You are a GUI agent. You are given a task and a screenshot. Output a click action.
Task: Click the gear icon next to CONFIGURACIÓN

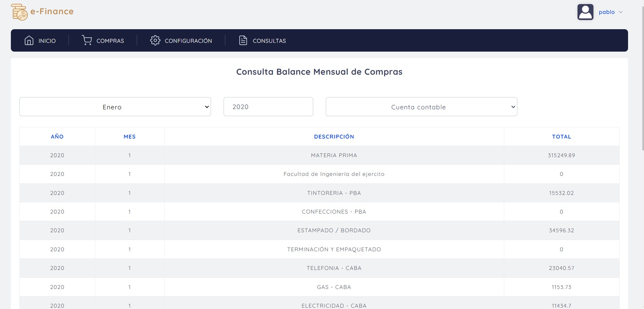pos(155,40)
